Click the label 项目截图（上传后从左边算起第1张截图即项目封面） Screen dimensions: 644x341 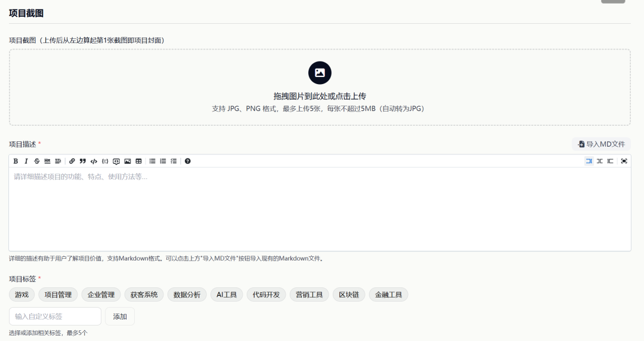click(86, 41)
